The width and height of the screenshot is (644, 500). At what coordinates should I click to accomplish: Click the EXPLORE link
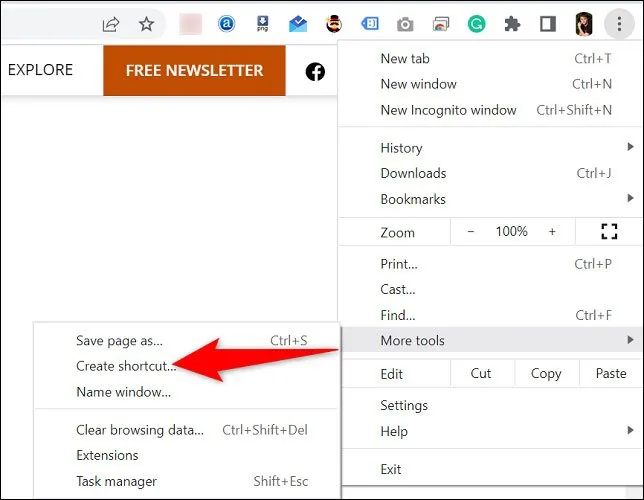pos(40,70)
